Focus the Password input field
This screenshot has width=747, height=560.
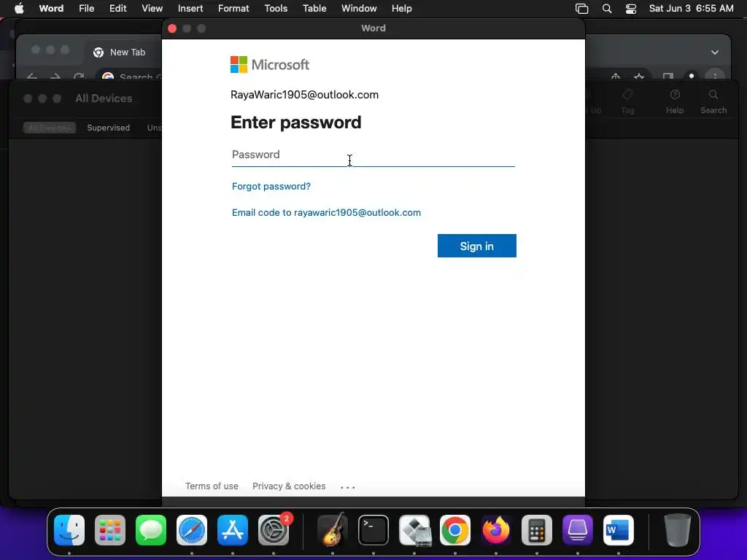pyautogui.click(x=373, y=155)
